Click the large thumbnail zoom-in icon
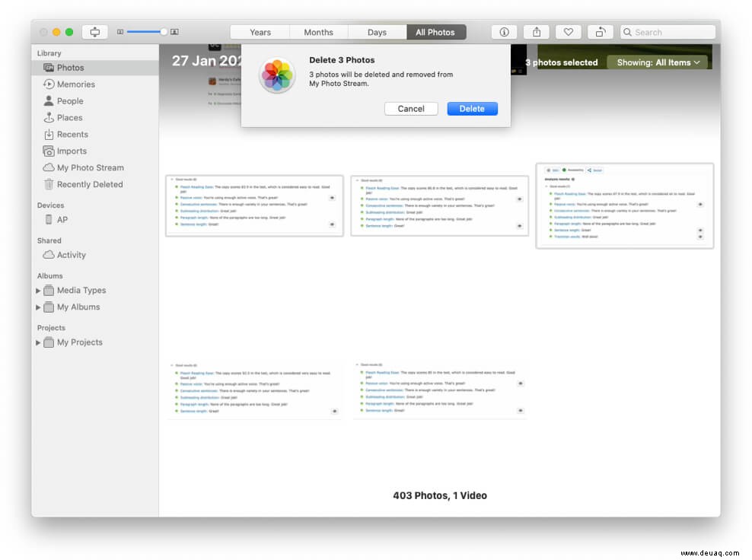The image size is (752, 560). pyautogui.click(x=174, y=32)
